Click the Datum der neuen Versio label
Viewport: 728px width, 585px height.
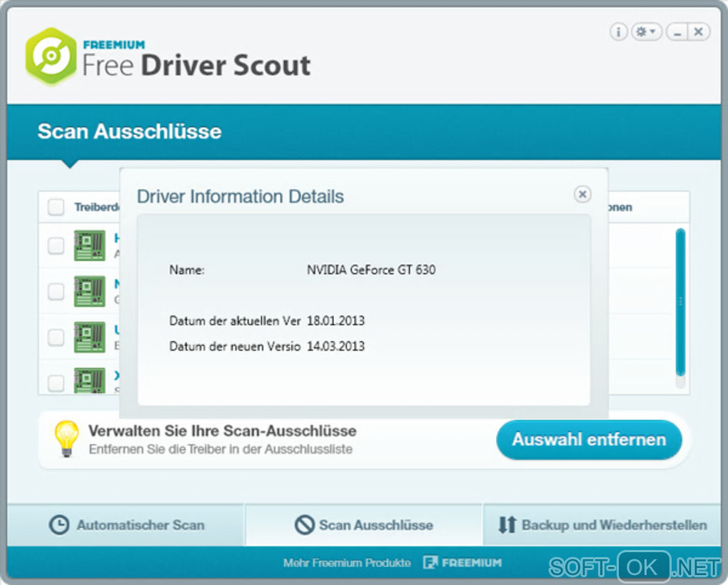tap(235, 346)
